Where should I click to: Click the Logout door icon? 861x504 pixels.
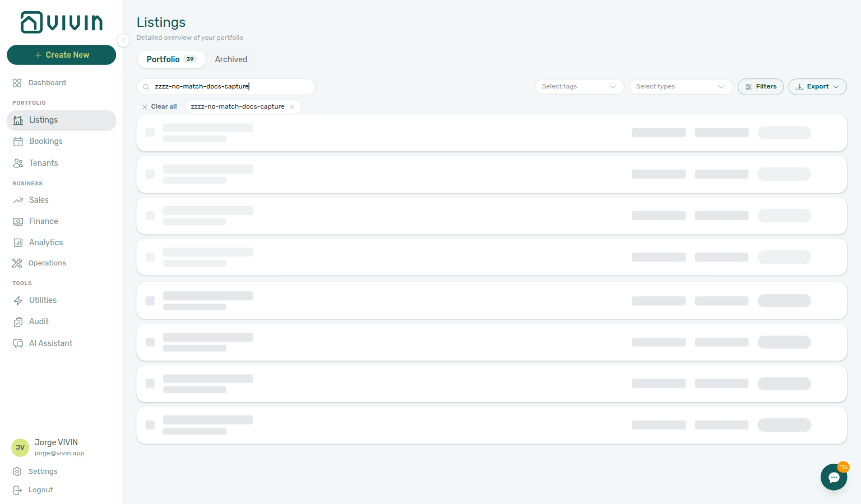[17, 490]
